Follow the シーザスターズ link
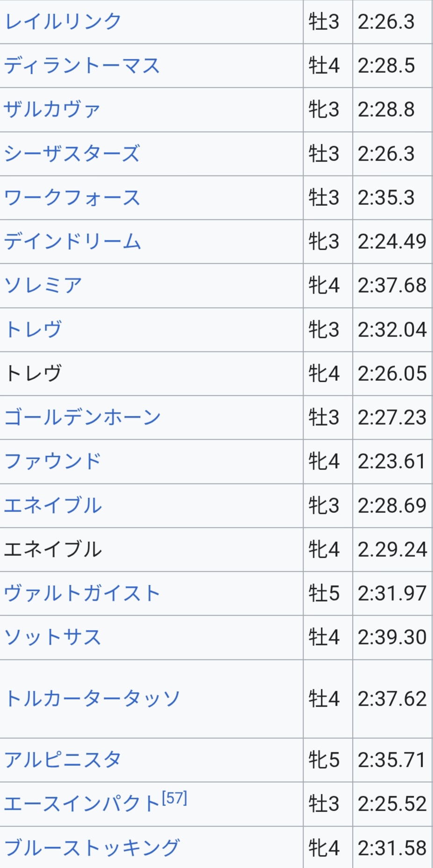 tap(71, 154)
